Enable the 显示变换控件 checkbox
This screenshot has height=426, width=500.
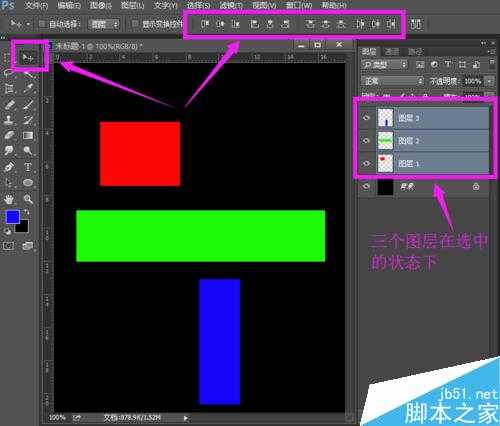135,24
